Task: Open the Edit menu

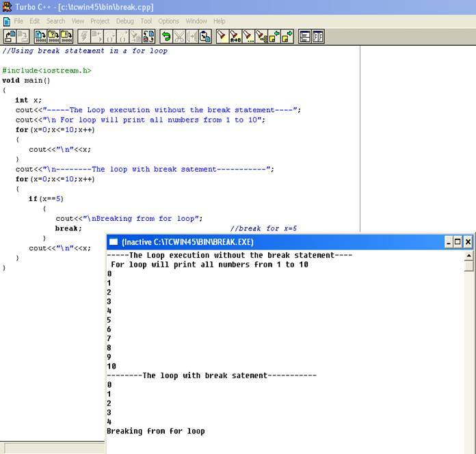Action: click(34, 21)
